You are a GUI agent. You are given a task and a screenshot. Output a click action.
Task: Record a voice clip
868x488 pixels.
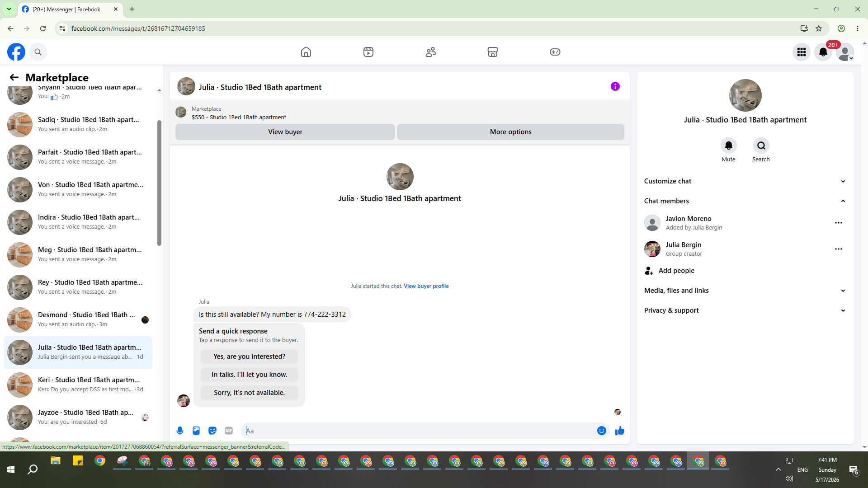click(180, 431)
